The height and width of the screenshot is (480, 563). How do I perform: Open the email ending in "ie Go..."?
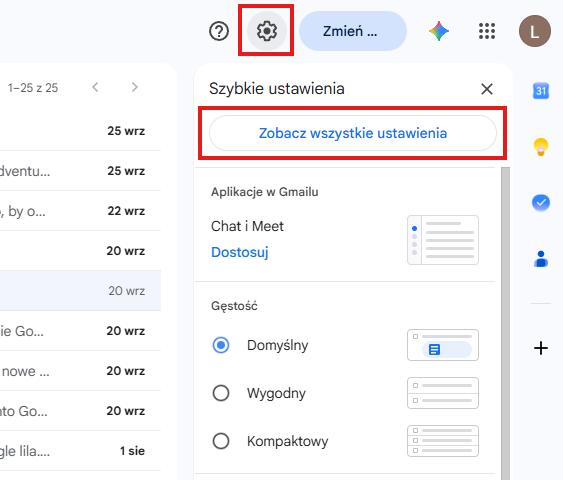80,331
